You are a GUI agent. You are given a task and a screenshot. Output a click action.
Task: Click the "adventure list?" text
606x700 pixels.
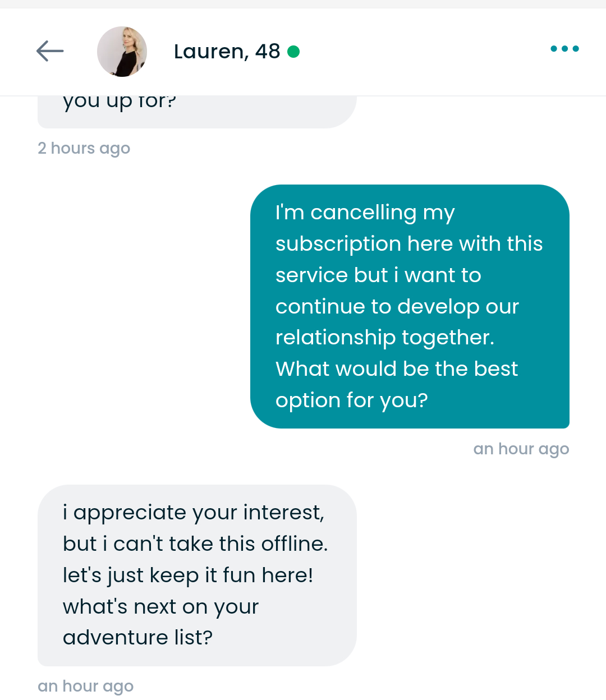(x=137, y=638)
